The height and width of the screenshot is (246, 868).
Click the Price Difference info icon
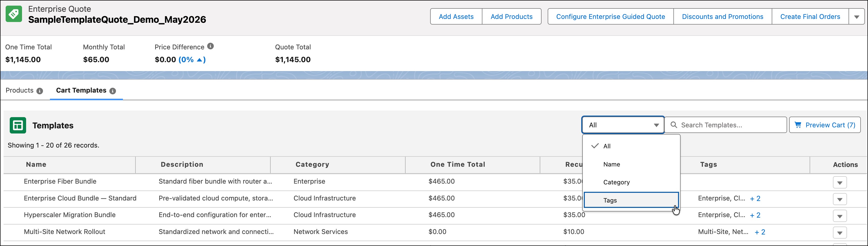[x=210, y=46]
